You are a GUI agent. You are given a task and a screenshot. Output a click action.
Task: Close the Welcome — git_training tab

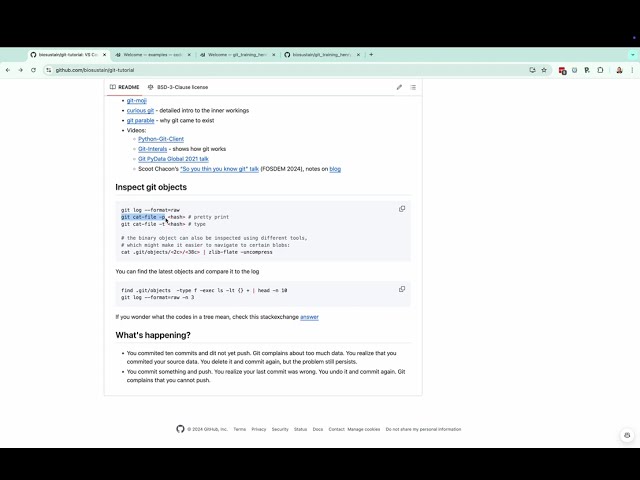point(273,55)
